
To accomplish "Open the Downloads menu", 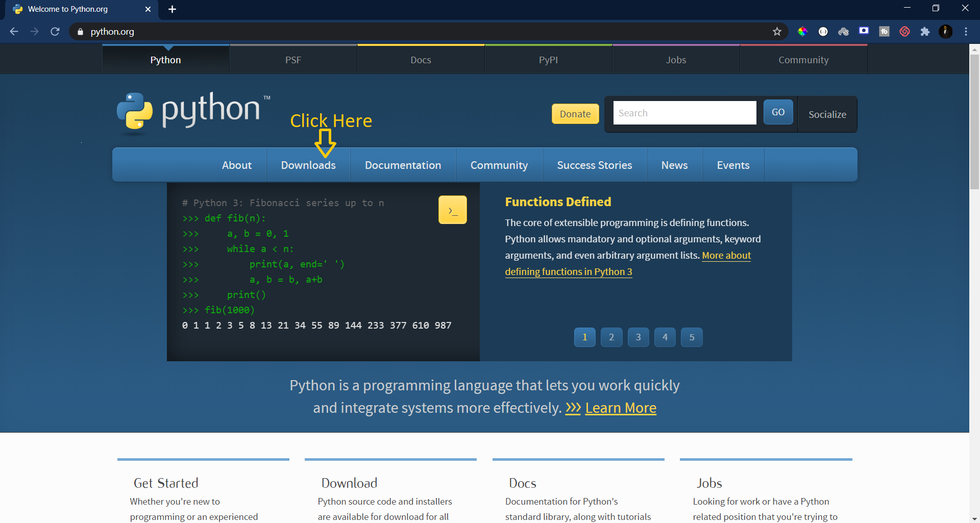I will (x=308, y=165).
